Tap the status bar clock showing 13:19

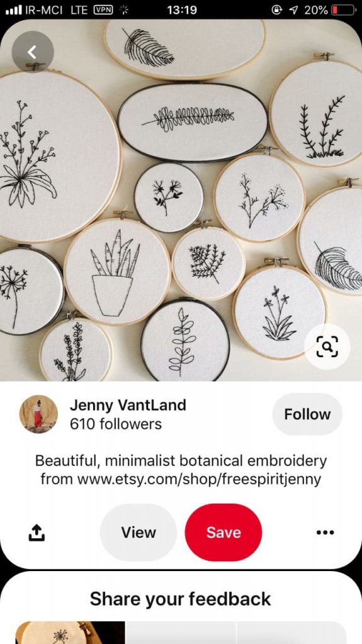click(x=182, y=10)
